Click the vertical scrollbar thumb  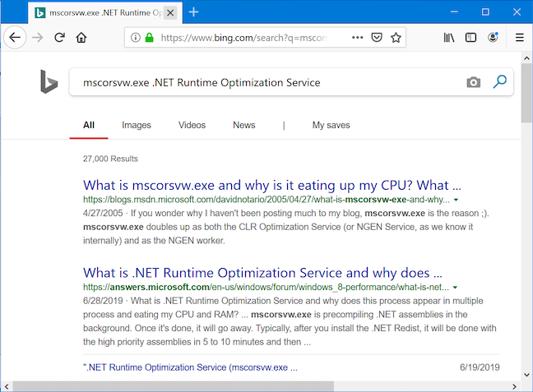click(x=526, y=93)
